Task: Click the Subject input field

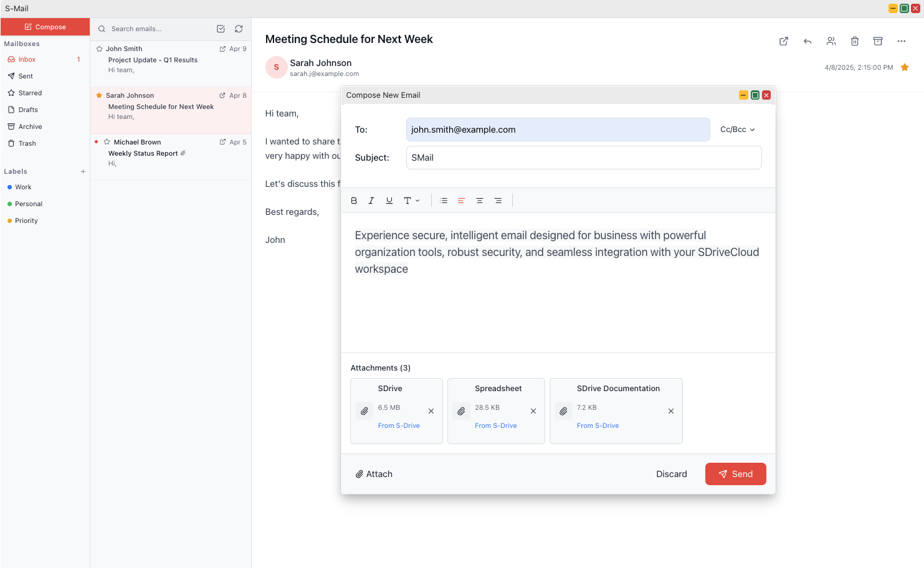Action: point(583,158)
